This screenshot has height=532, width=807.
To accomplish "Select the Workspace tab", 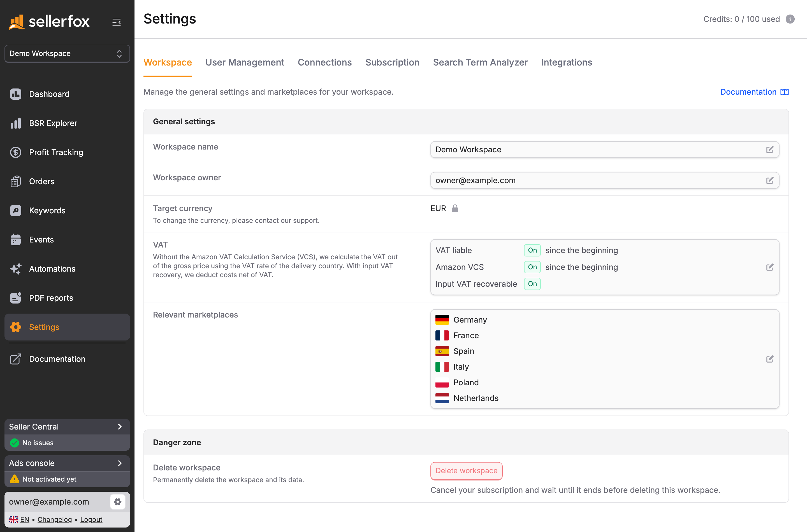I will click(168, 62).
